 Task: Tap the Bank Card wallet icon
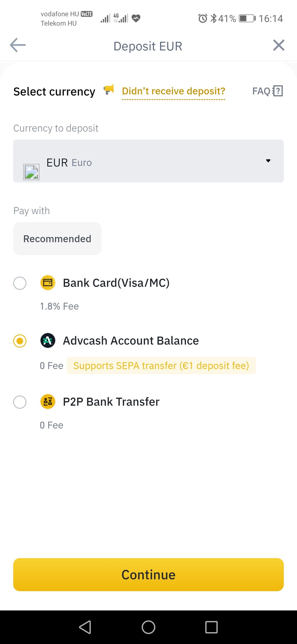tap(48, 283)
